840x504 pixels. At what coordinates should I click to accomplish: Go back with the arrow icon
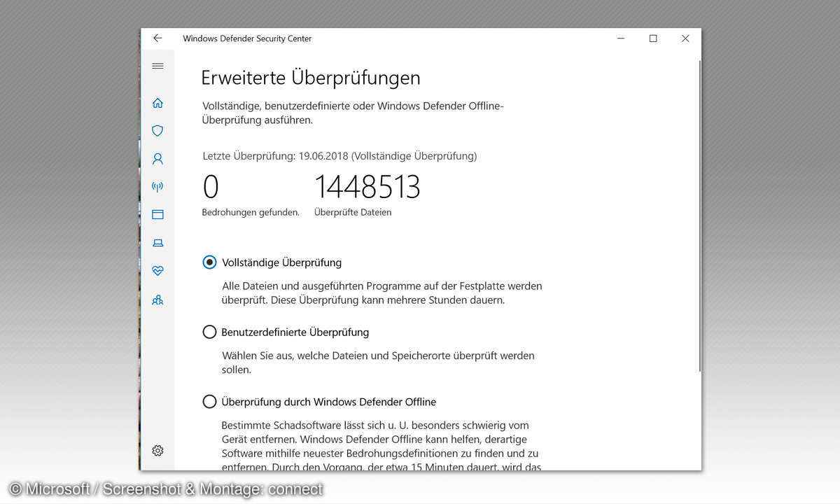coord(157,38)
